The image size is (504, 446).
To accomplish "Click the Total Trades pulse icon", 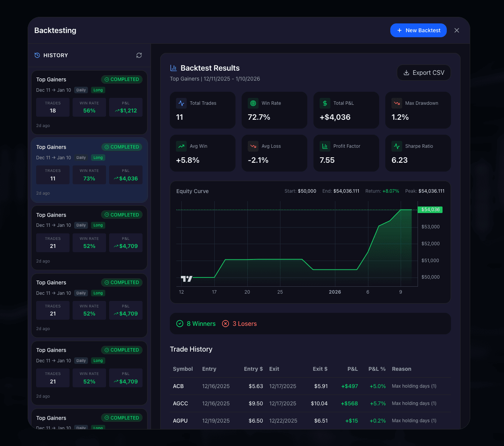I will coord(181,103).
